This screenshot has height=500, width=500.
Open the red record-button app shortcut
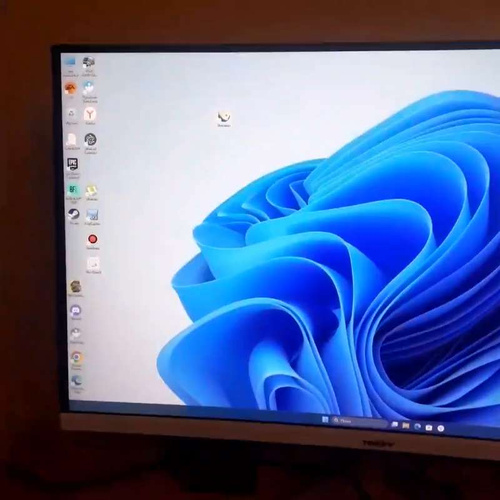tap(92, 239)
